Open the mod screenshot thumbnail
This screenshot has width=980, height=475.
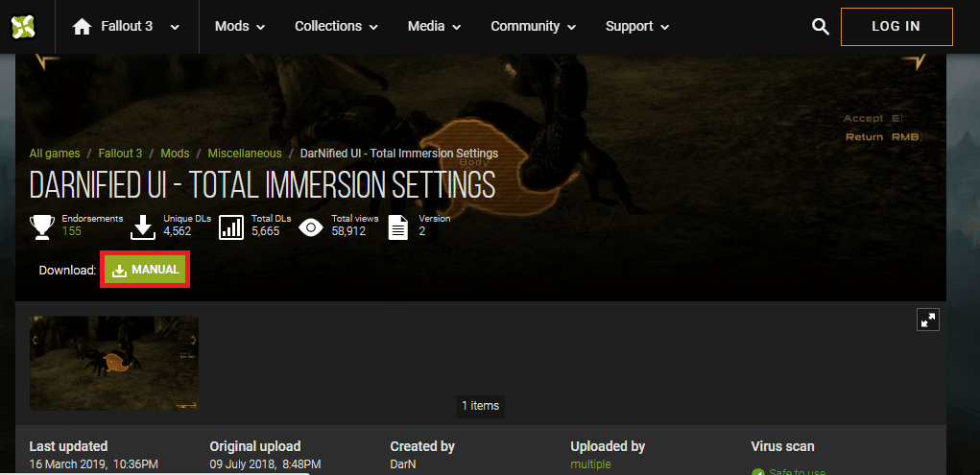point(114,363)
